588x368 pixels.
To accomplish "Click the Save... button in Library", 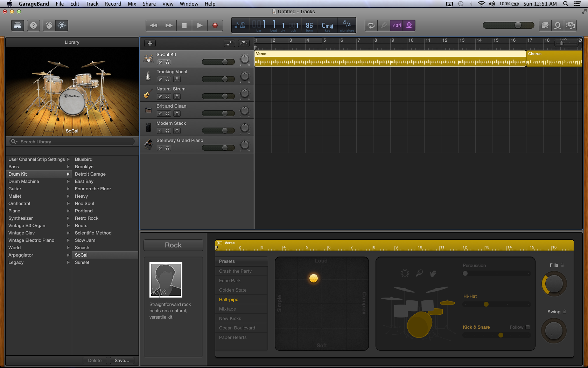I will tap(122, 360).
